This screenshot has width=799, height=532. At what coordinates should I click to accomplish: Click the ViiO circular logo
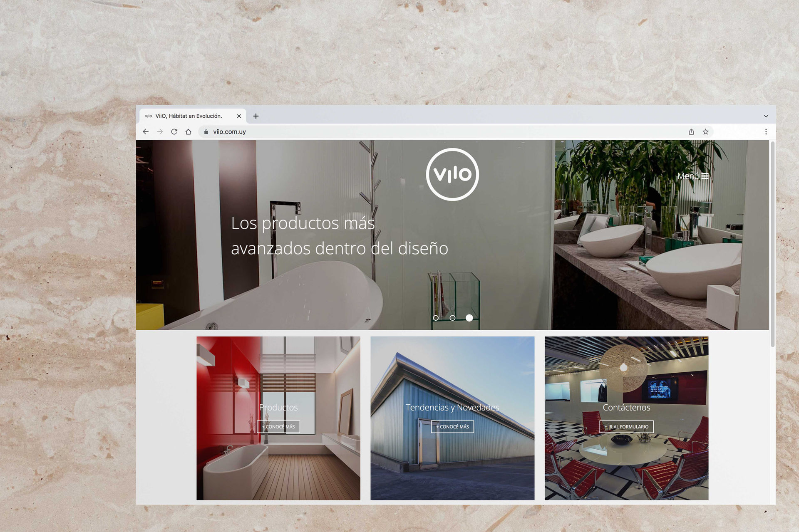point(452,174)
